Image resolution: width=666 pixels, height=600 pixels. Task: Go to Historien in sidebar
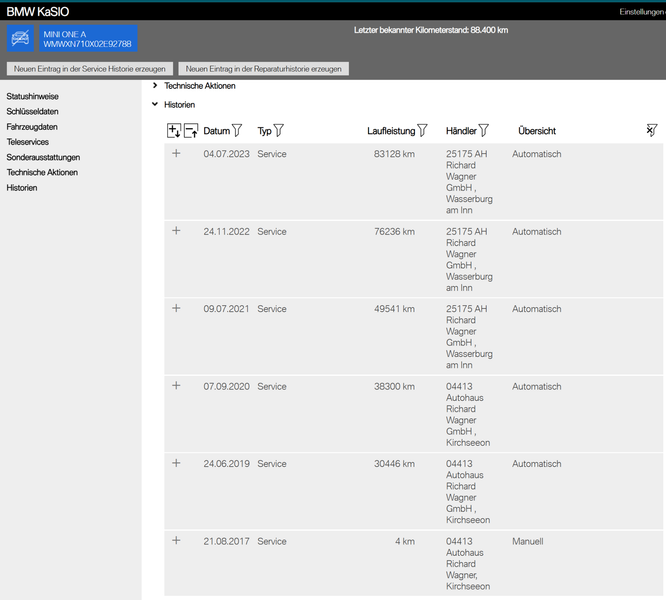[x=22, y=188]
